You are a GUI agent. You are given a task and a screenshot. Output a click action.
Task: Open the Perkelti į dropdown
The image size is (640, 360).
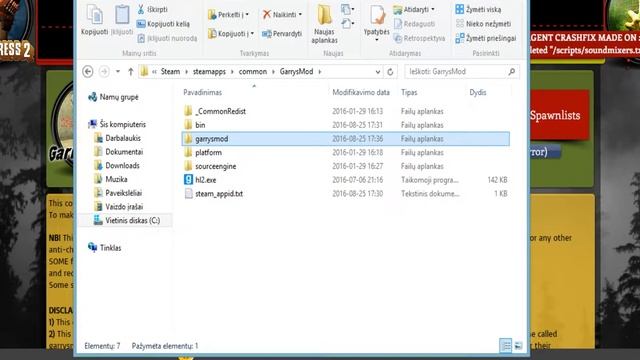(229, 15)
